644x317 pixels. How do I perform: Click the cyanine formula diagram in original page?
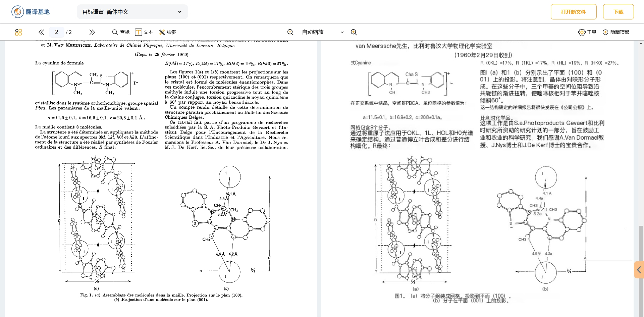[x=95, y=83]
